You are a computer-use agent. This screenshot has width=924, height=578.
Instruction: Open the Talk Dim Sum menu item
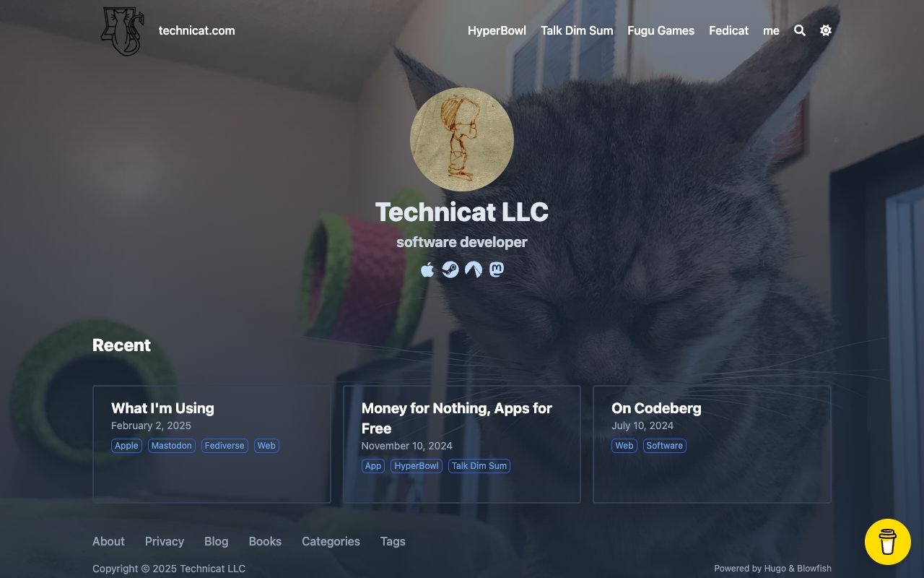577,30
